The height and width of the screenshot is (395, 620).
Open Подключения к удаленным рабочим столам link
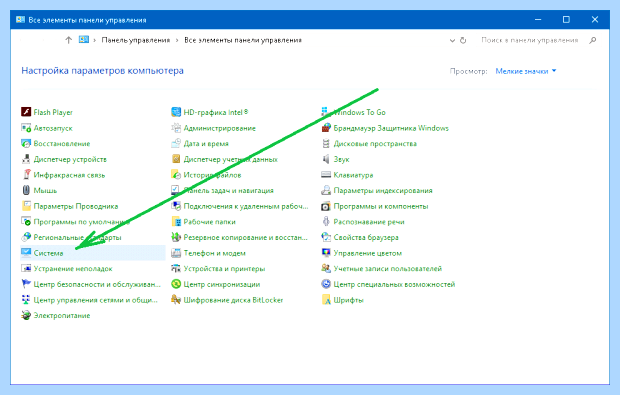click(x=246, y=206)
